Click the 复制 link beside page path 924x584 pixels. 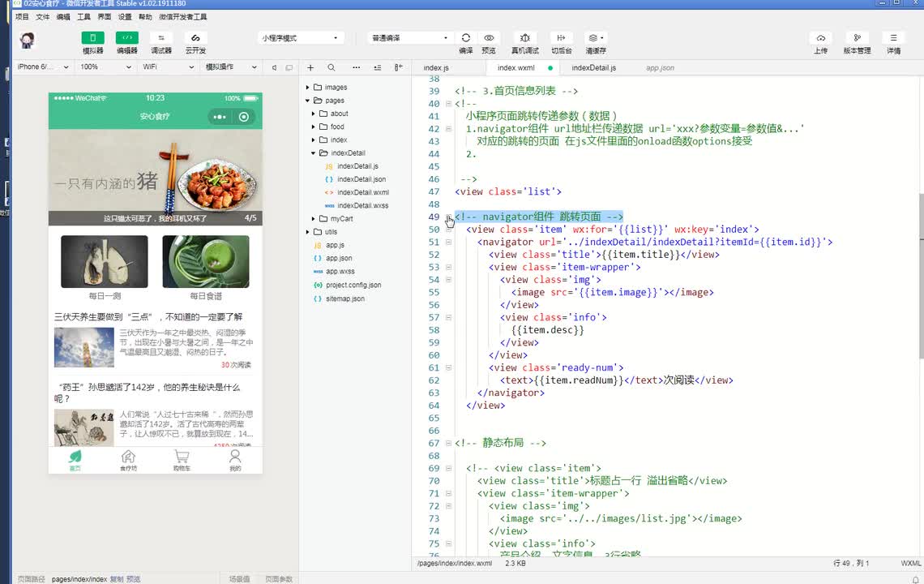(117, 579)
